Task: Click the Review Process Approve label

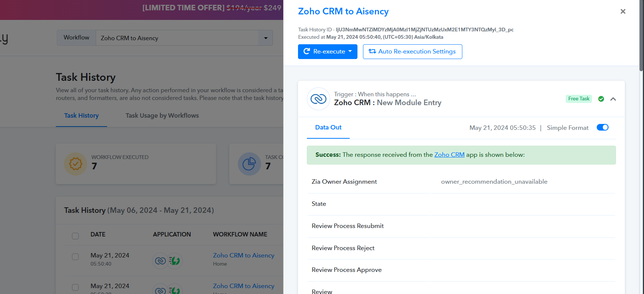Action: pos(346,270)
